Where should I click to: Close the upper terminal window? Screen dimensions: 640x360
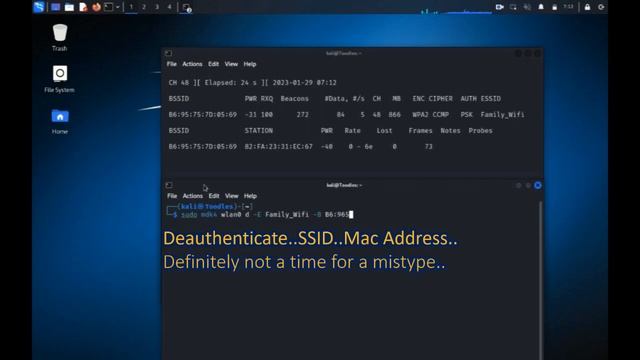tap(538, 53)
